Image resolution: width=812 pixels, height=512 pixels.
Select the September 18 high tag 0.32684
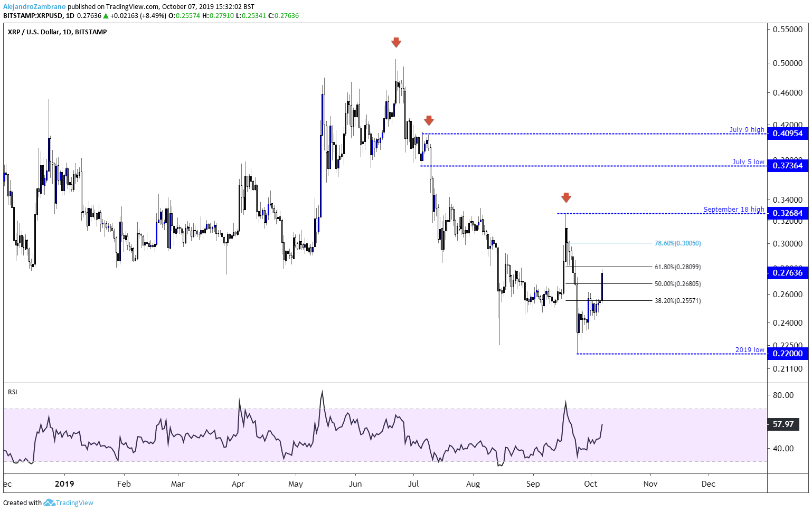pos(788,213)
